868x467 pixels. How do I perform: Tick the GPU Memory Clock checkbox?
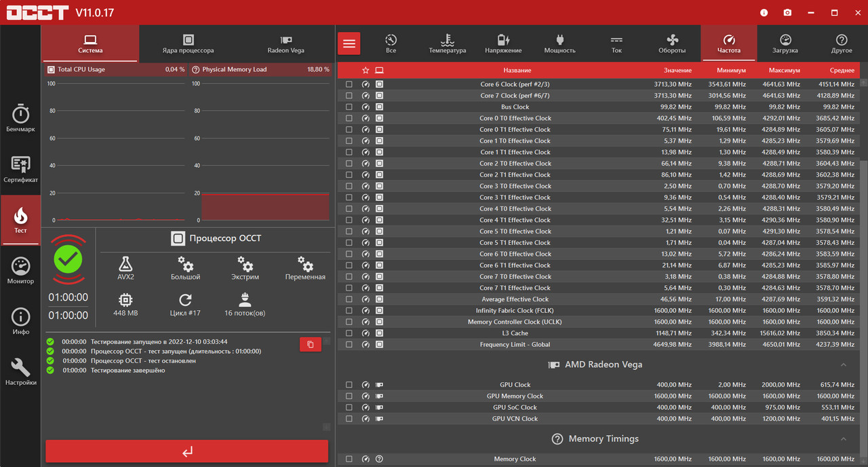(x=349, y=396)
